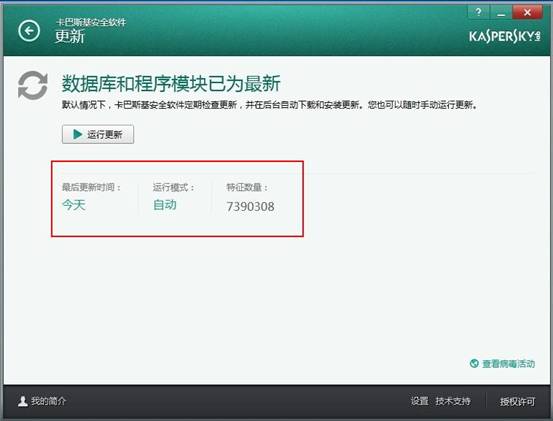The width and height of the screenshot is (553, 421).
Task: Click the person icon beside 我的简介
Action: pyautogui.click(x=23, y=401)
